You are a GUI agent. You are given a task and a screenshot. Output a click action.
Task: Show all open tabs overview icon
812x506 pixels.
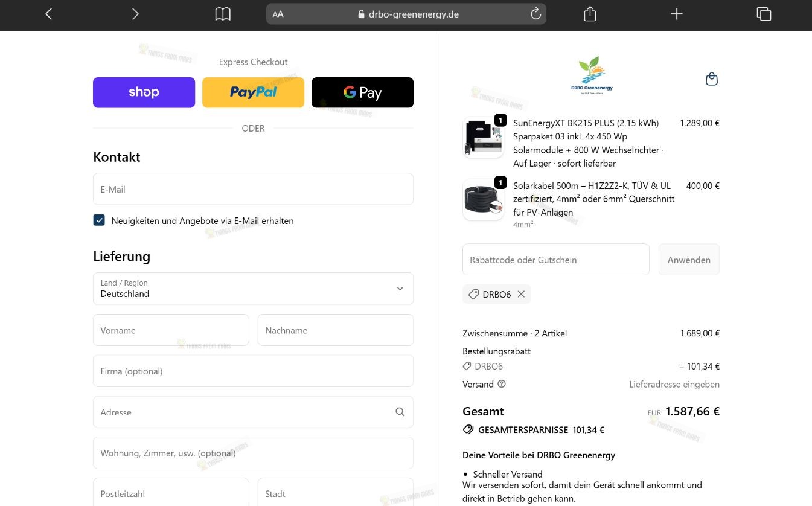tap(764, 14)
